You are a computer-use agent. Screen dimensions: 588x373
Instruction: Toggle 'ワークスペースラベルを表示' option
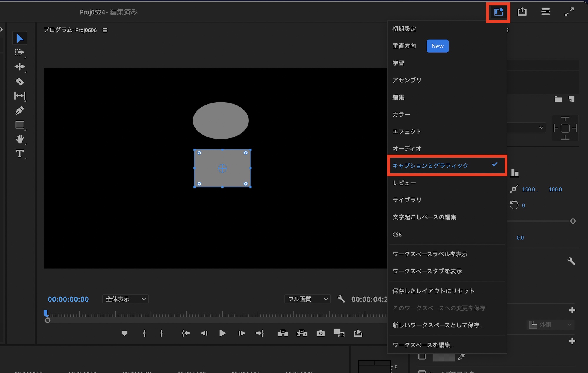[x=430, y=254]
